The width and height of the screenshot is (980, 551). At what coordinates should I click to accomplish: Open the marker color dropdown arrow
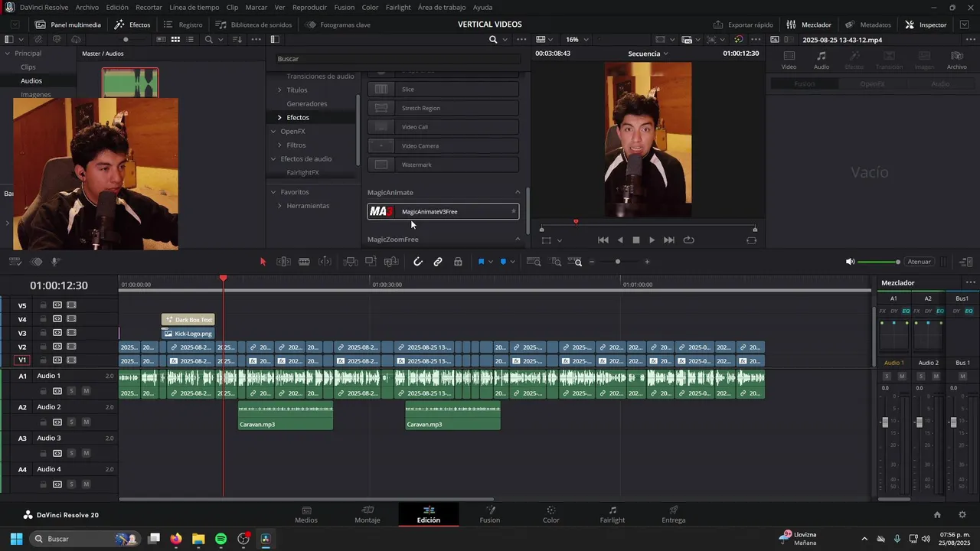[512, 262]
